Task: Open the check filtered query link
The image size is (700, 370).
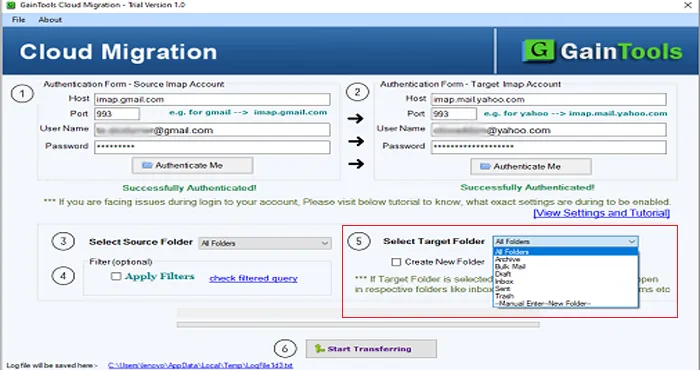Action: click(253, 279)
